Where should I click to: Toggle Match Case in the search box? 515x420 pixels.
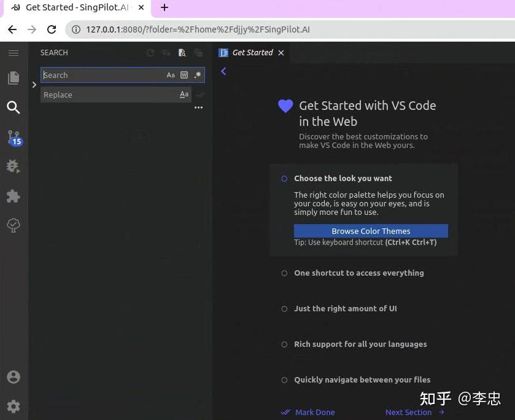tap(171, 74)
